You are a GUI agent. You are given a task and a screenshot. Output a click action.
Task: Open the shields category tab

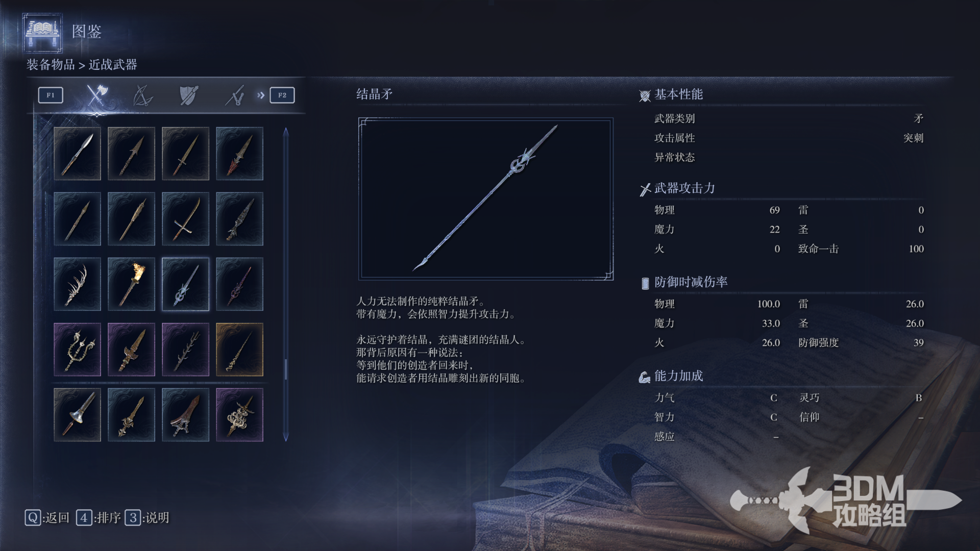189,95
